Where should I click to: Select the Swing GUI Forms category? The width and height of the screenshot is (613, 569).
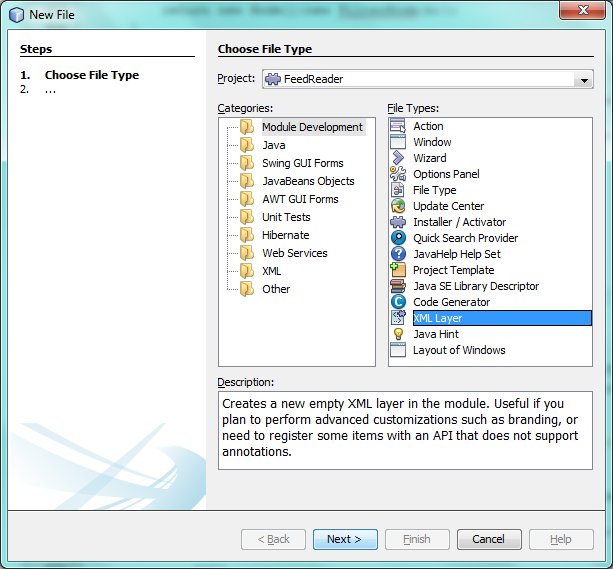click(x=302, y=163)
